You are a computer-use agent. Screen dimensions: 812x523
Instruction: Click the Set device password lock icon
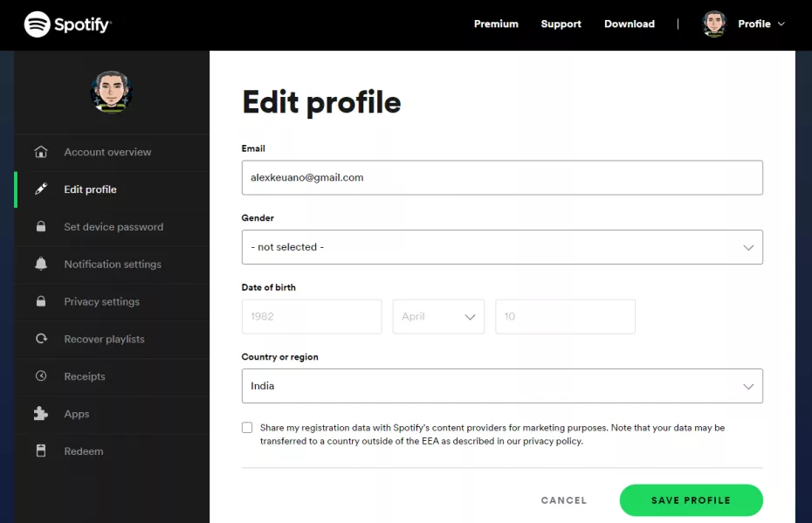pyautogui.click(x=41, y=227)
